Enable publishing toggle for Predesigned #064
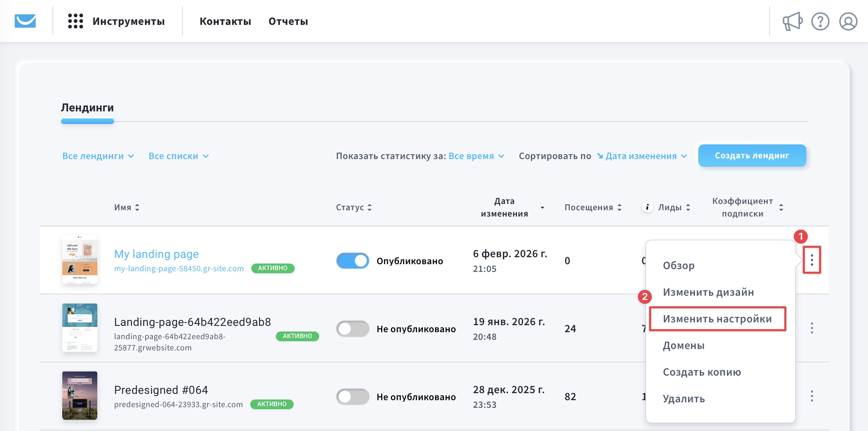 tap(352, 397)
